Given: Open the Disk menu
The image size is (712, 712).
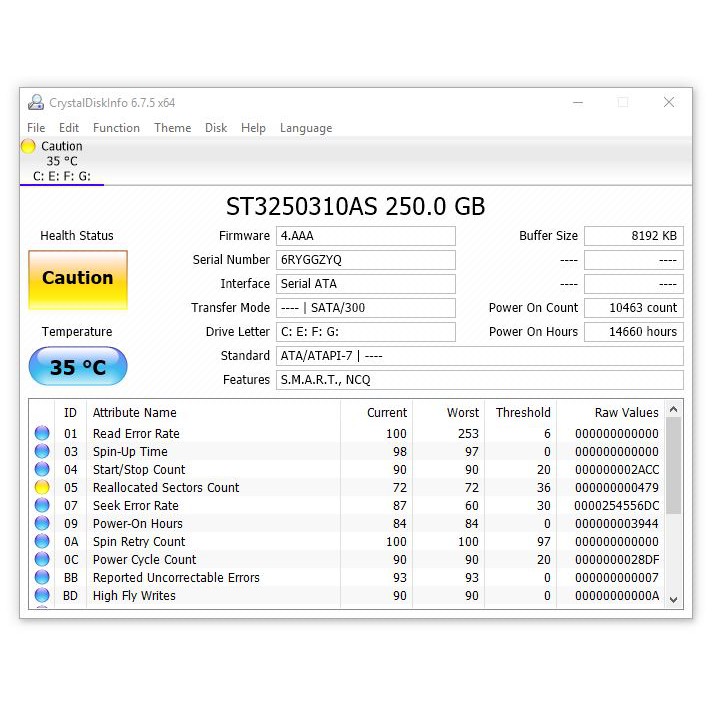Looking at the screenshot, I should 216,128.
